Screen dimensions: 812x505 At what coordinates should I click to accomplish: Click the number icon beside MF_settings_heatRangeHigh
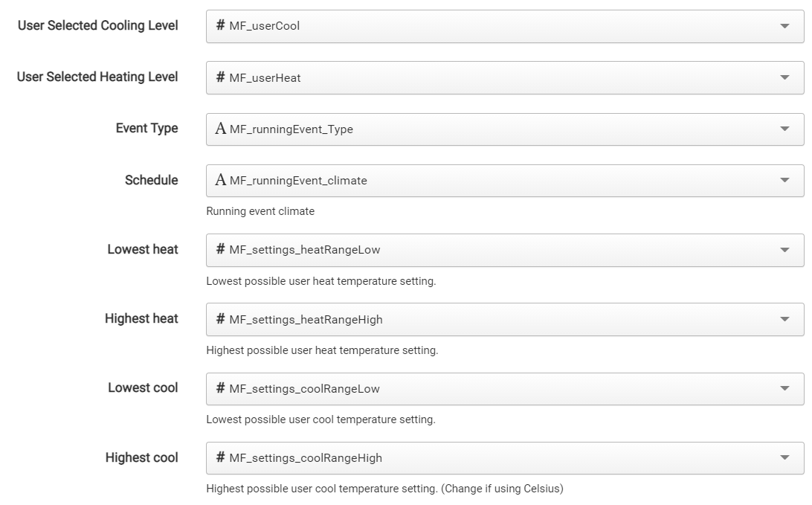(x=220, y=319)
